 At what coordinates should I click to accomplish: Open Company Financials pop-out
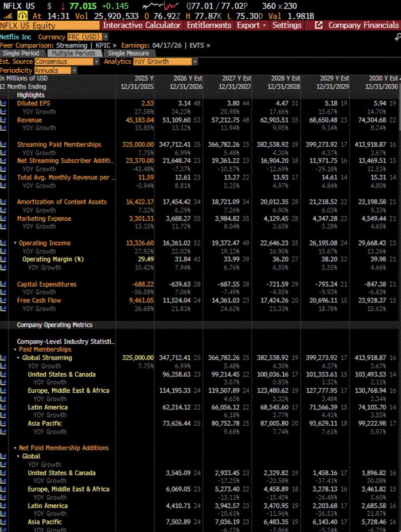coord(357,25)
